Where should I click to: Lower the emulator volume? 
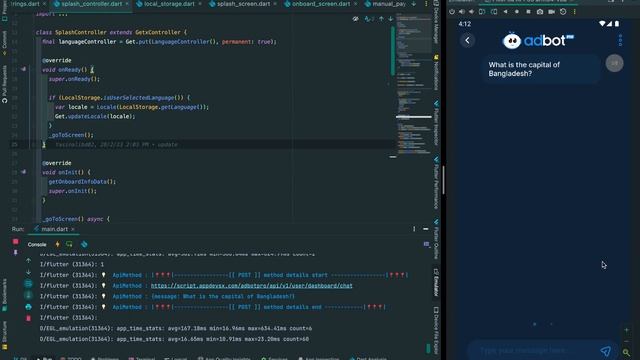point(471,12)
